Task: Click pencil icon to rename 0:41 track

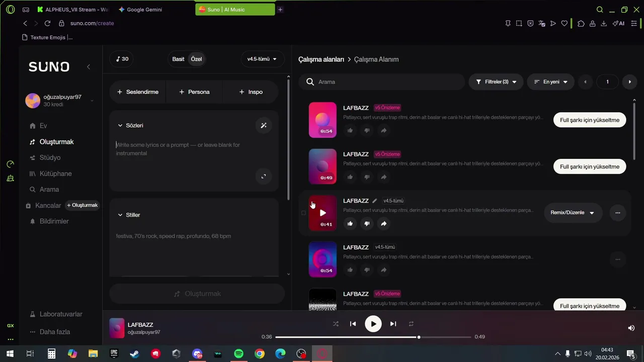Action: click(374, 201)
